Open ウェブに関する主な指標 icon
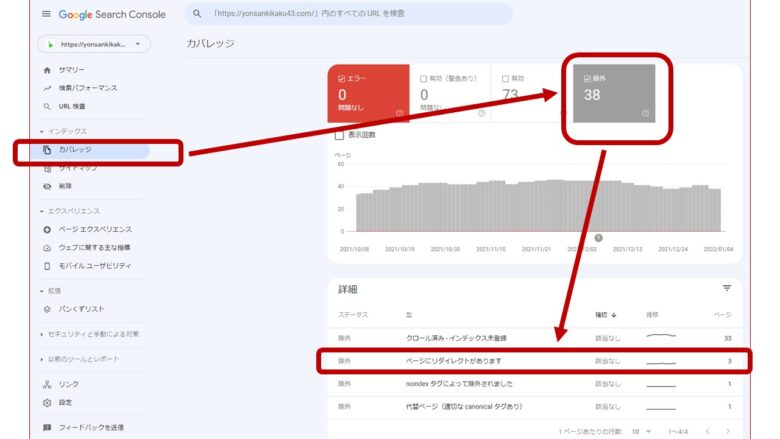 click(47, 248)
